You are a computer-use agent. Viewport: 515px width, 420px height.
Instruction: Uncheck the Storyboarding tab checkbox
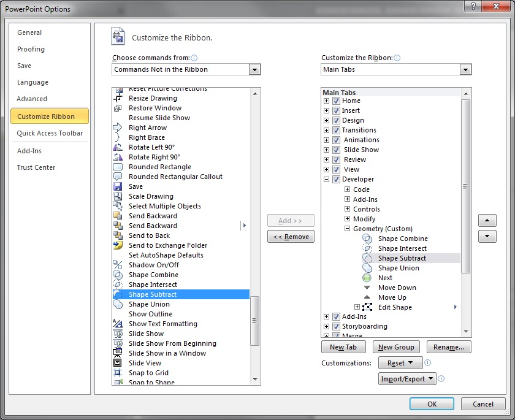tap(336, 326)
